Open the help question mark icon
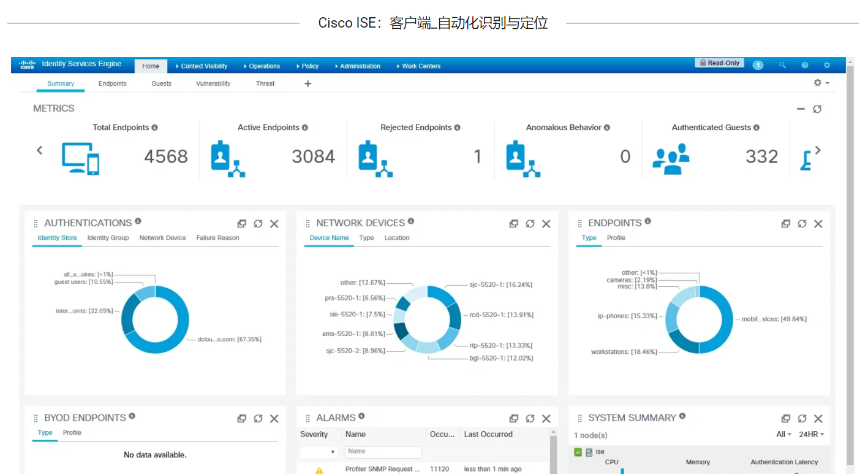 point(805,65)
